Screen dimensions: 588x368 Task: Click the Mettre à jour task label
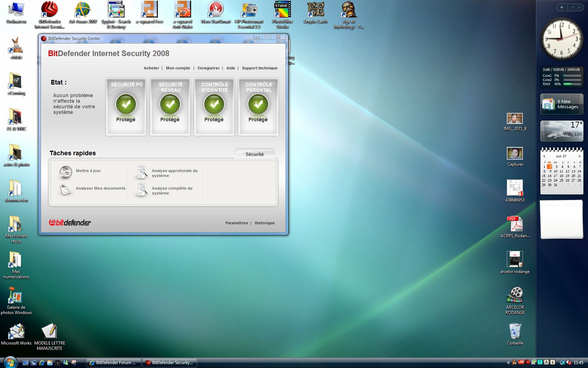click(88, 171)
